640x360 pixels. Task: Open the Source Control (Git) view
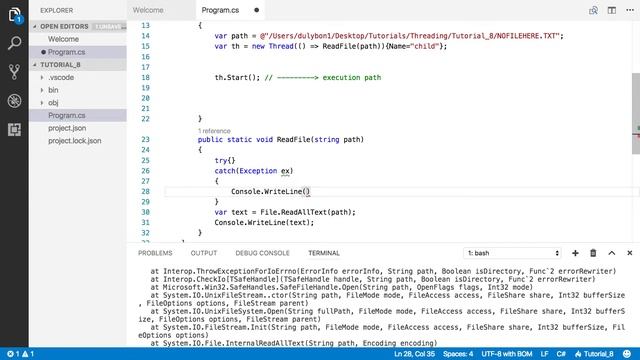[x=14, y=72]
